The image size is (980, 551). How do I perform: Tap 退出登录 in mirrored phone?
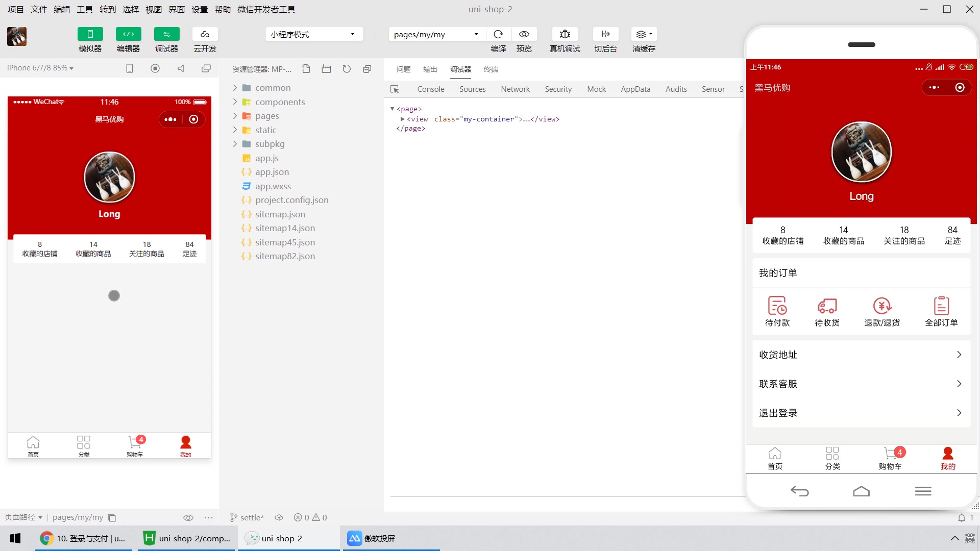[x=861, y=413]
